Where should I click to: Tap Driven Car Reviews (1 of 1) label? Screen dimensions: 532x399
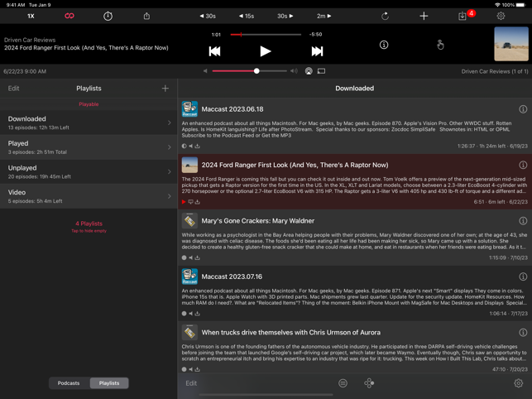(495, 71)
